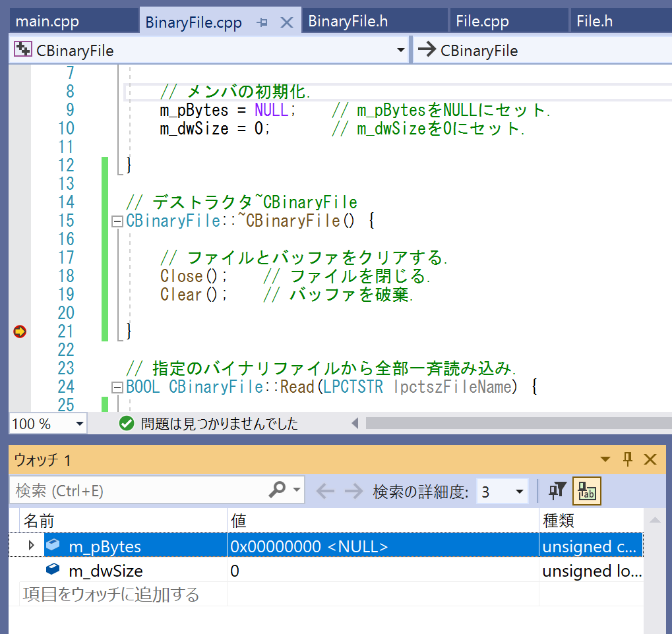Close the ウォッチ 1 panel
The height and width of the screenshot is (634, 672).
650,459
